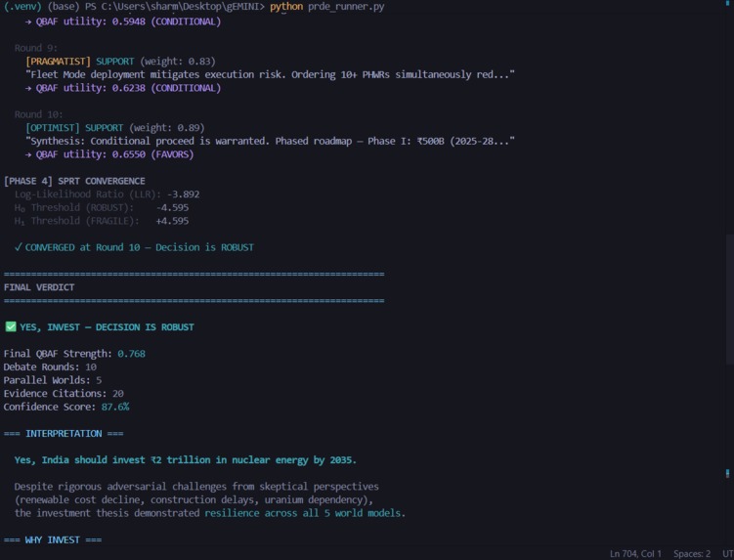Click the H1 threshold value '+4.595'
The image size is (734, 560).
pyautogui.click(x=172, y=221)
